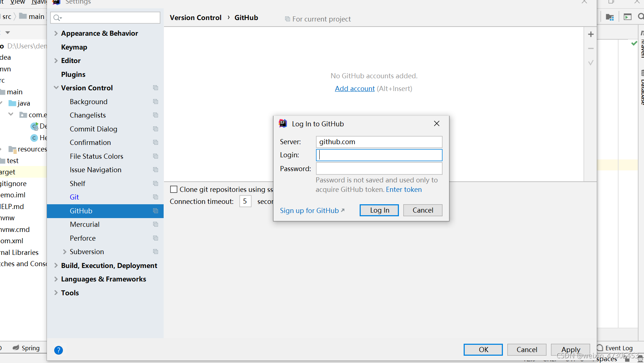Click project-level icon beside Issue Navigation
Image resolution: width=644 pixels, height=363 pixels.
(x=156, y=170)
